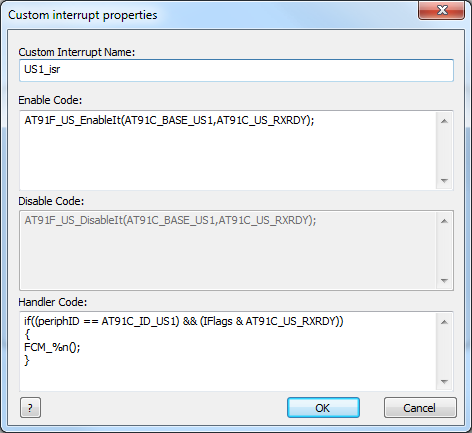
Task: Close the Custom interrupt properties dialog
Action: click(441, 10)
